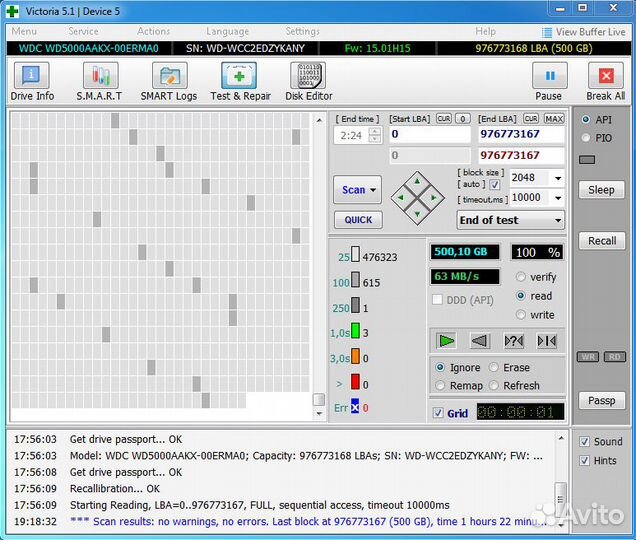Image resolution: width=636 pixels, height=540 pixels.
Task: Click the RD indicator
Action: click(615, 357)
